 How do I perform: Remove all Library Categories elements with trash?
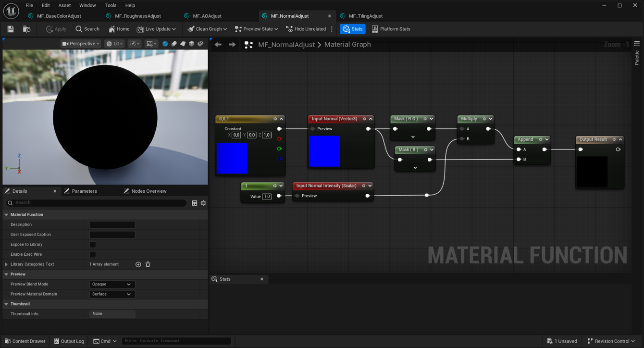148,264
